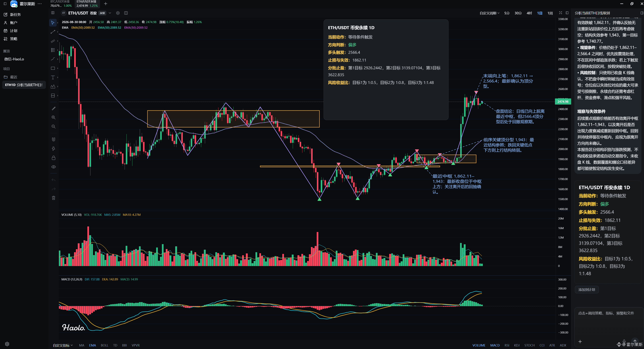Select the 1日 daily timeframe
This screenshot has width=644, height=349.
(539, 13)
